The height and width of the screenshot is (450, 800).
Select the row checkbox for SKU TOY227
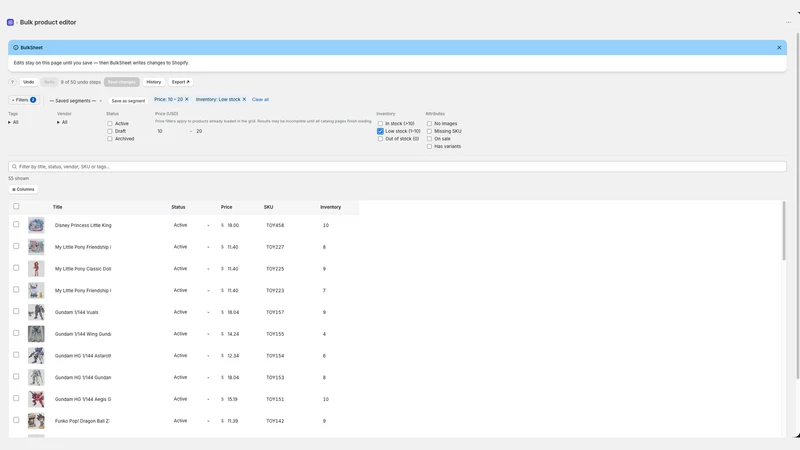click(x=16, y=246)
